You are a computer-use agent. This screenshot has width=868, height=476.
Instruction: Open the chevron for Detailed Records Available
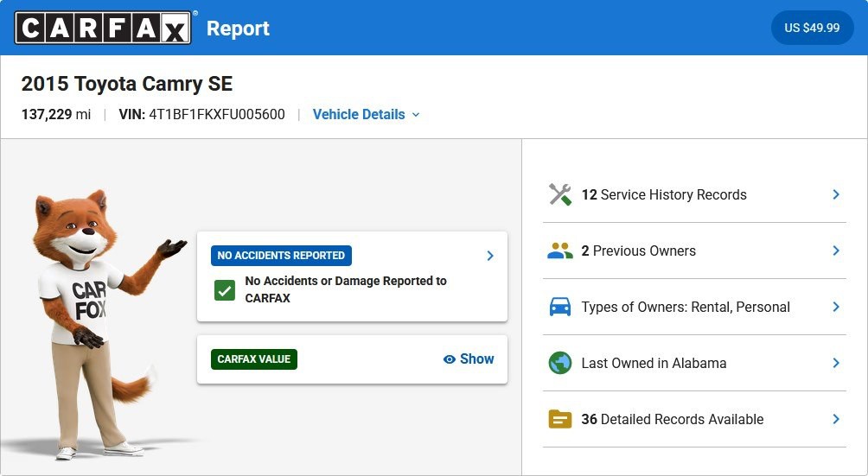click(x=836, y=419)
